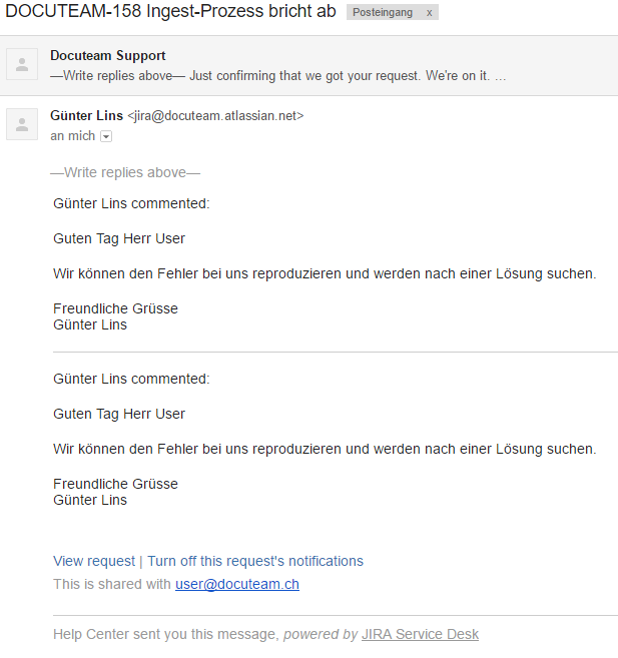Screen dimensions: 618x658
Task: Click the Günter Lins sender name in header
Action: tap(86, 116)
